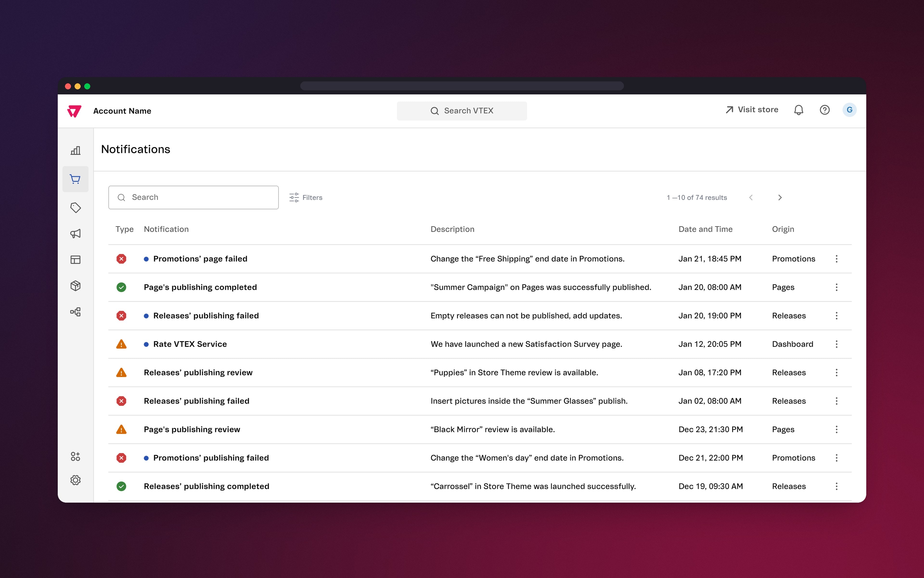Open the price tag sidebar icon
924x578 pixels.
pyautogui.click(x=76, y=208)
